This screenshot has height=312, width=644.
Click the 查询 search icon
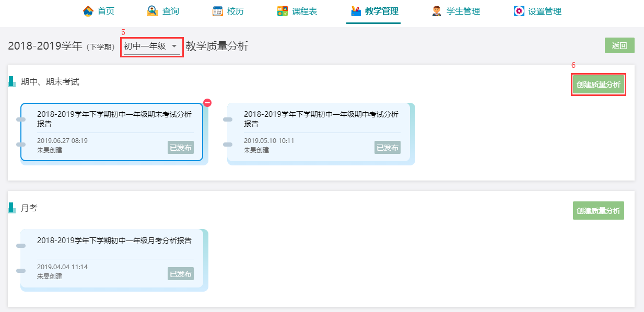point(153,11)
